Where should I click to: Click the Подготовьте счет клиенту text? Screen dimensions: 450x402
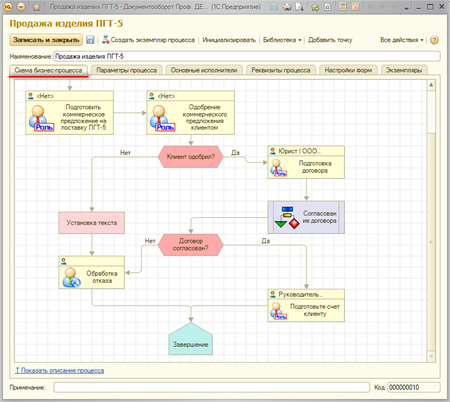pyautogui.click(x=315, y=310)
